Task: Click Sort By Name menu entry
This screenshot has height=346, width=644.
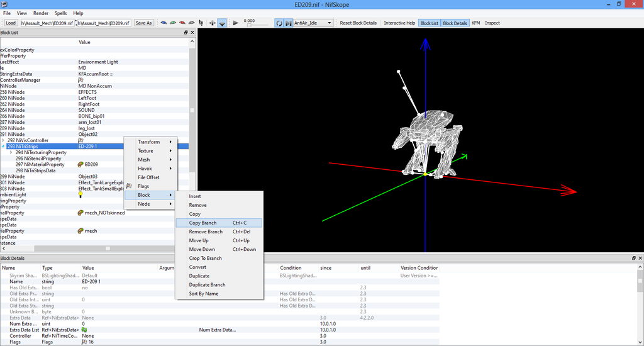Action: [x=219, y=293]
